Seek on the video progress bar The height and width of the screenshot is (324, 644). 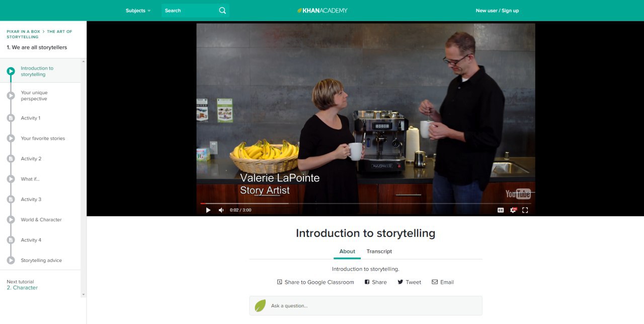365,203
